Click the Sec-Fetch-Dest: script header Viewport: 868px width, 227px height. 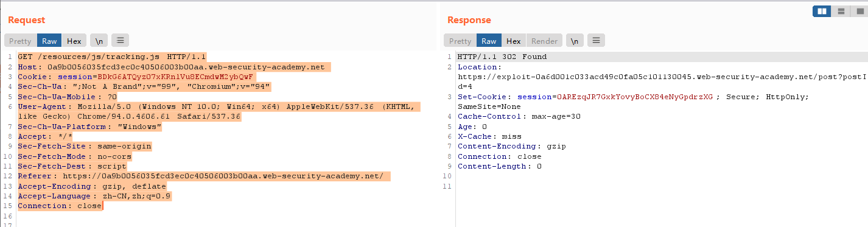pos(72,166)
